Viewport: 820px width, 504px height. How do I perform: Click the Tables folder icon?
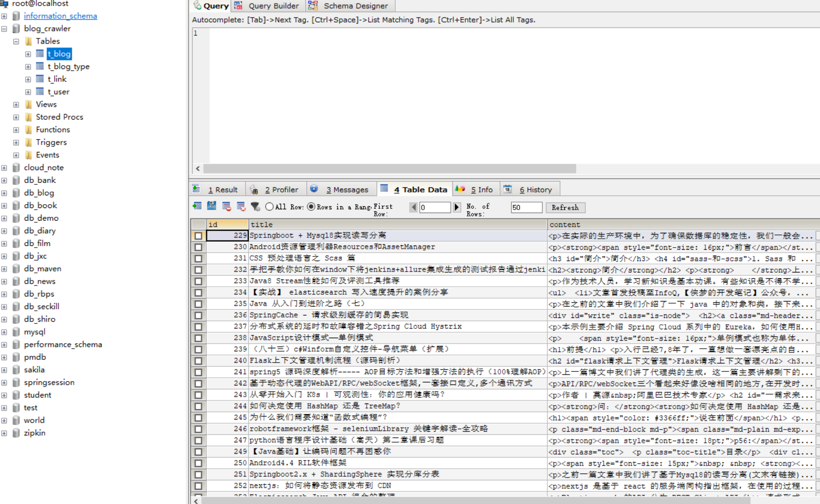coord(29,41)
